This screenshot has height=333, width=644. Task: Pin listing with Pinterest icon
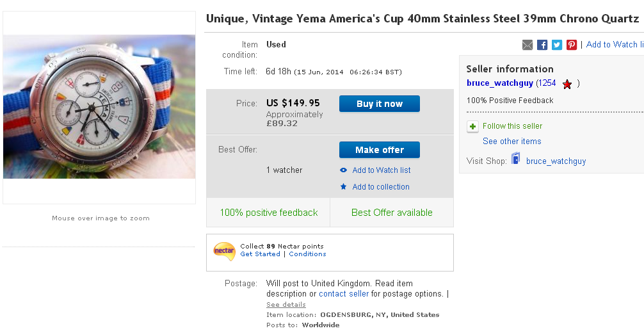point(572,45)
